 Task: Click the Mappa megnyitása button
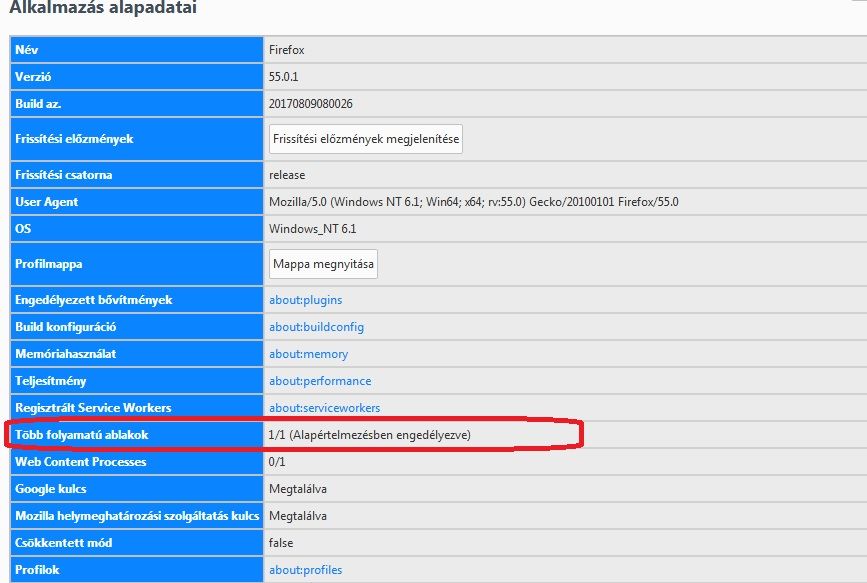tap(323, 264)
